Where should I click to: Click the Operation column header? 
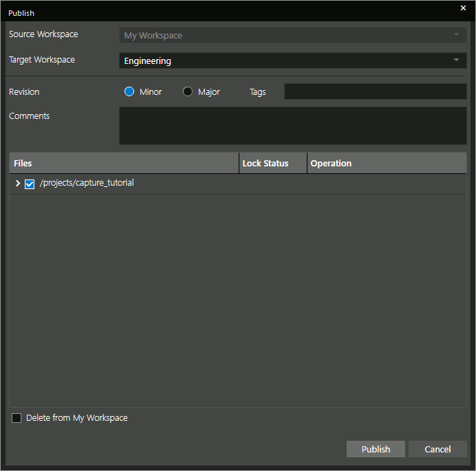tap(387, 163)
